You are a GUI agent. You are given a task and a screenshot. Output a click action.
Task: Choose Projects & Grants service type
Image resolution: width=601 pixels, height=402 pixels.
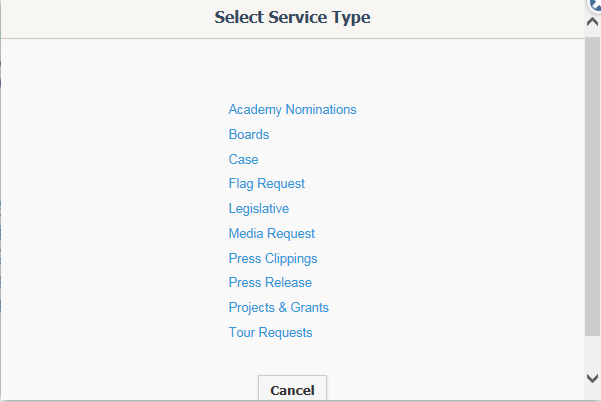[279, 307]
